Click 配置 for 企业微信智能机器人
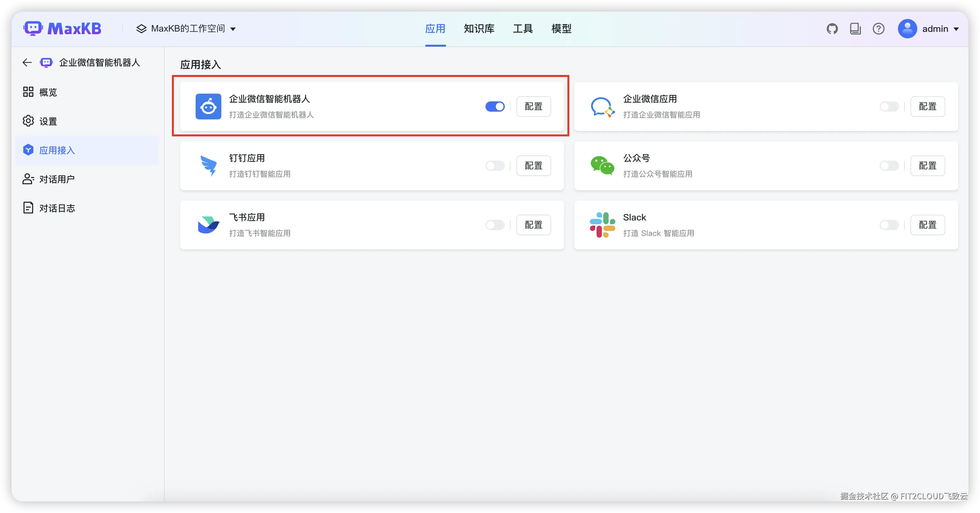 tap(533, 107)
